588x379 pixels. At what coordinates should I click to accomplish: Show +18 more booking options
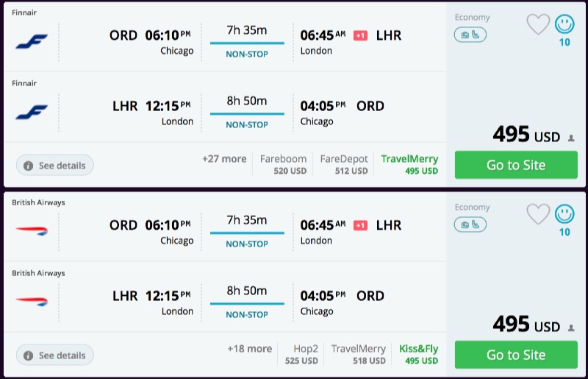coord(249,349)
